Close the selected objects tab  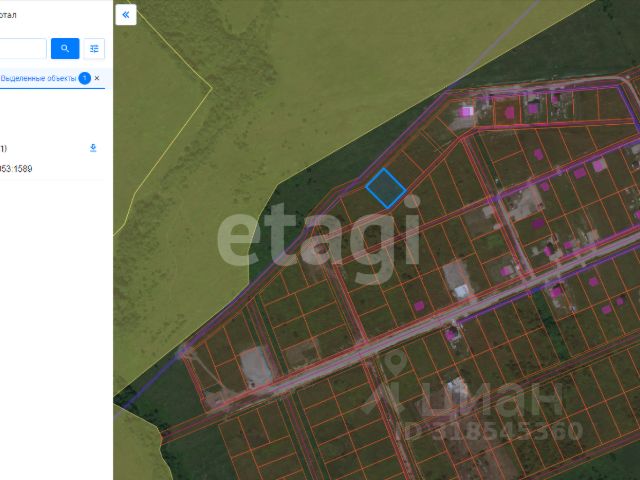[x=97, y=78]
